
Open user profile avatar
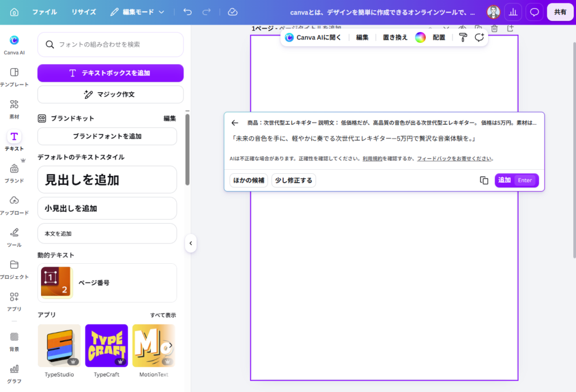[x=493, y=12]
